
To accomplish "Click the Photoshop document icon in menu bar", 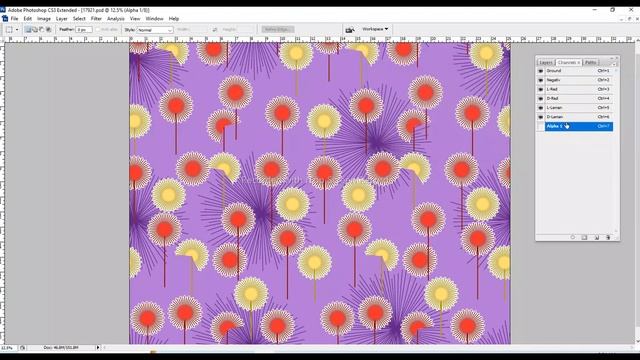I will (5, 19).
